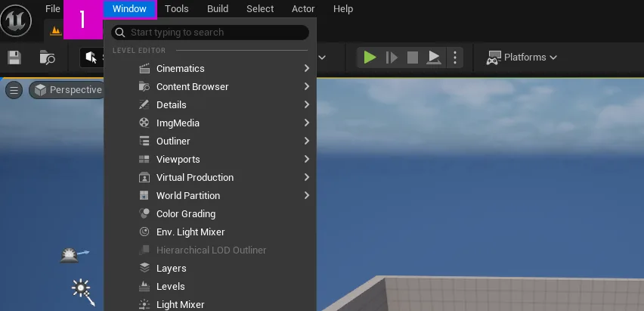Screen dimensions: 644x311
Task: Expand the ImgMedia submenu arrow
Action: point(307,123)
